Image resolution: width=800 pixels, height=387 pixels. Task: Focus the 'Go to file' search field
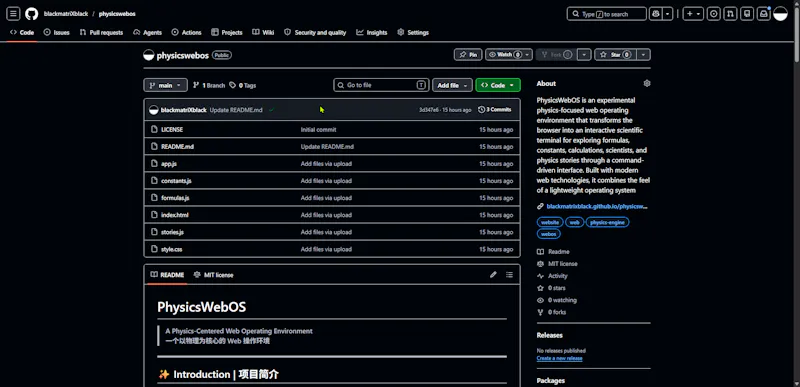(381, 85)
